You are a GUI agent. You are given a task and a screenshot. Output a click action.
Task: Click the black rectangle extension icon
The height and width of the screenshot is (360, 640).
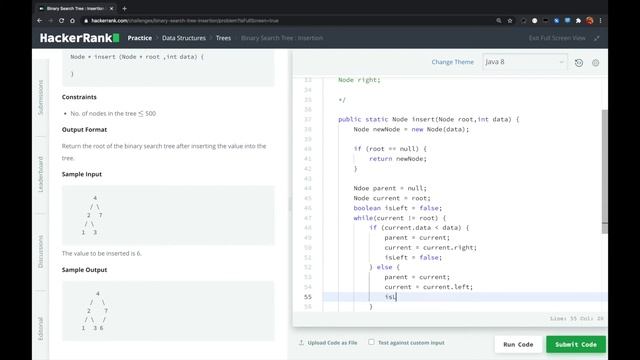pyautogui.click(x=545, y=20)
